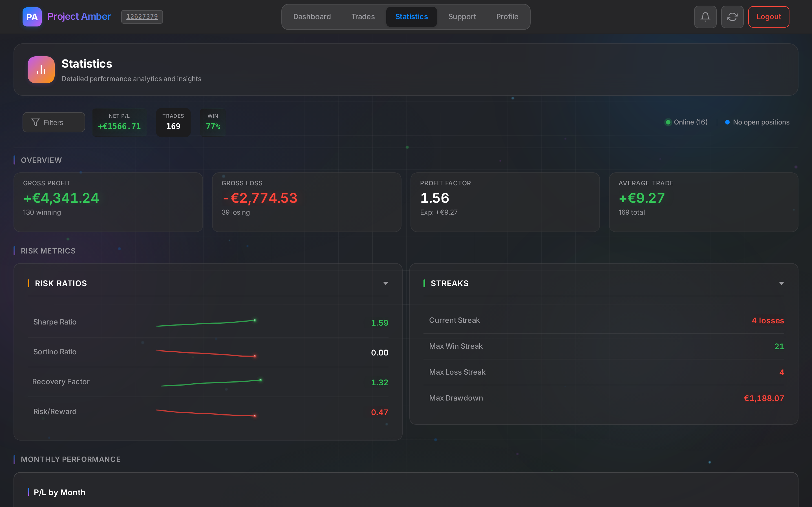Select the NET P/L stat chip

coord(120,122)
